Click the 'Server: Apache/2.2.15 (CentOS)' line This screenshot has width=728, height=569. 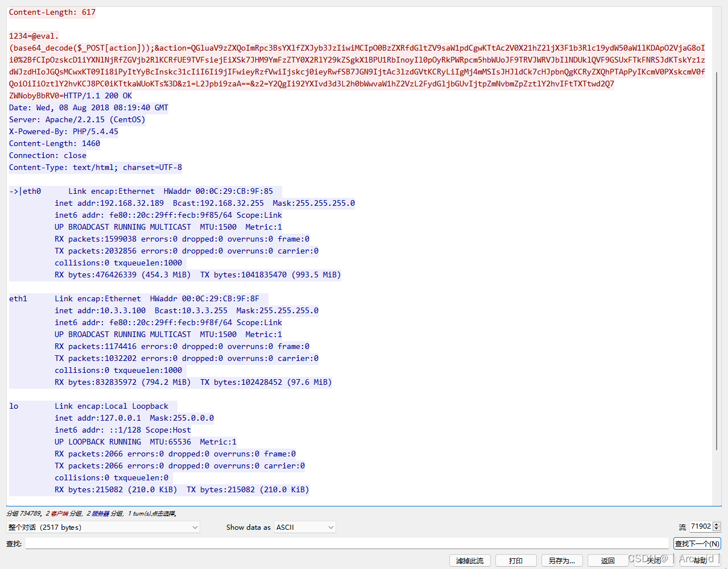pyautogui.click(x=77, y=119)
